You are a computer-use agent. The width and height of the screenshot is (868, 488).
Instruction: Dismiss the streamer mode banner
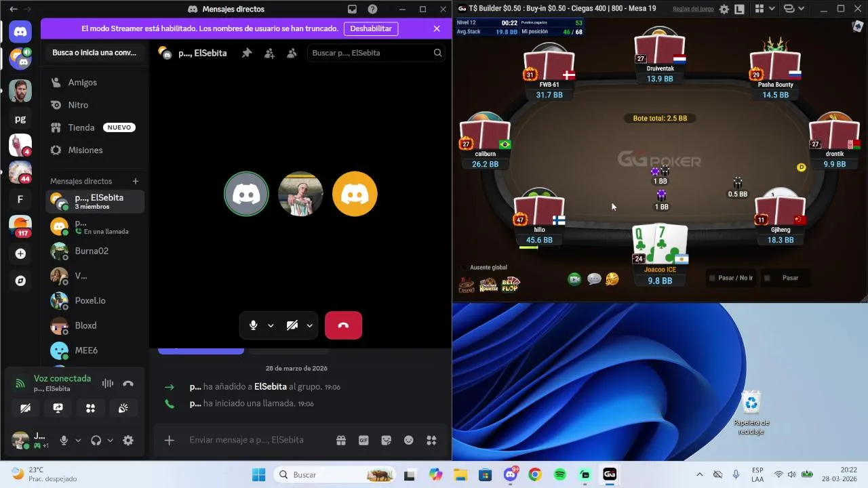coord(437,28)
